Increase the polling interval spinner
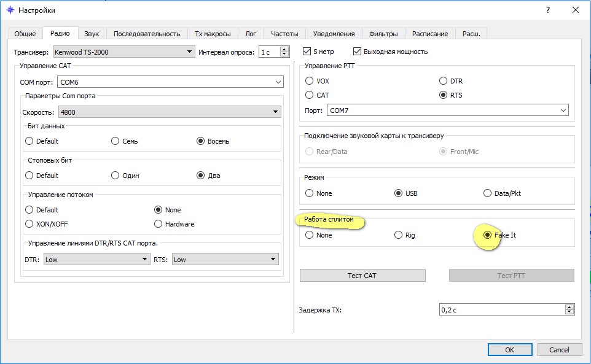The height and width of the screenshot is (364, 591). [284, 49]
